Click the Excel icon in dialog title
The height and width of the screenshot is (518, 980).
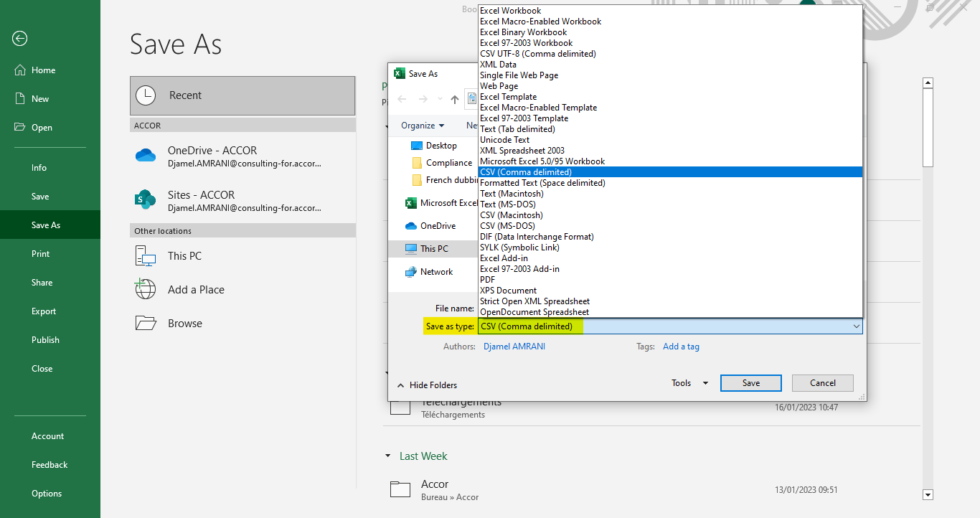pos(400,74)
